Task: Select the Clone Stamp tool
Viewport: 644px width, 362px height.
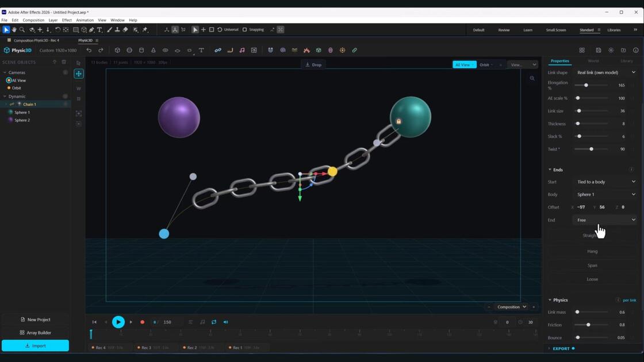Action: coord(117,29)
